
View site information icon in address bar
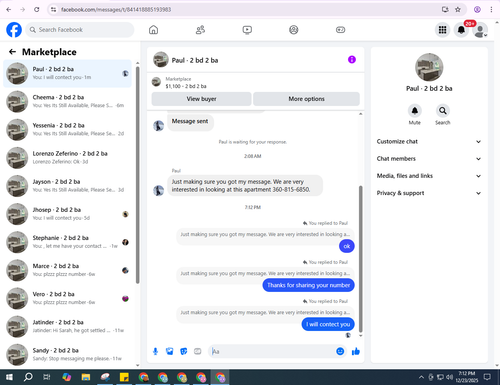pos(53,10)
